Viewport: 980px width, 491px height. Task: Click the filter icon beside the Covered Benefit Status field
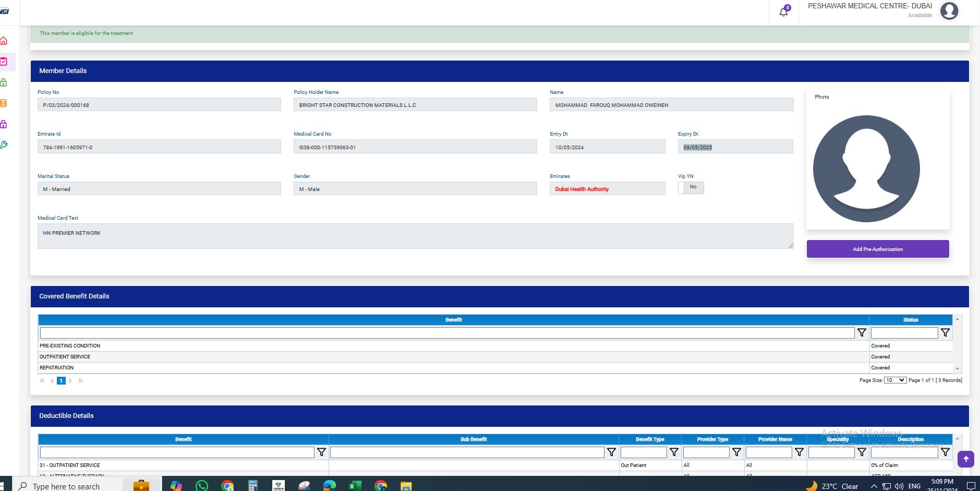click(945, 333)
